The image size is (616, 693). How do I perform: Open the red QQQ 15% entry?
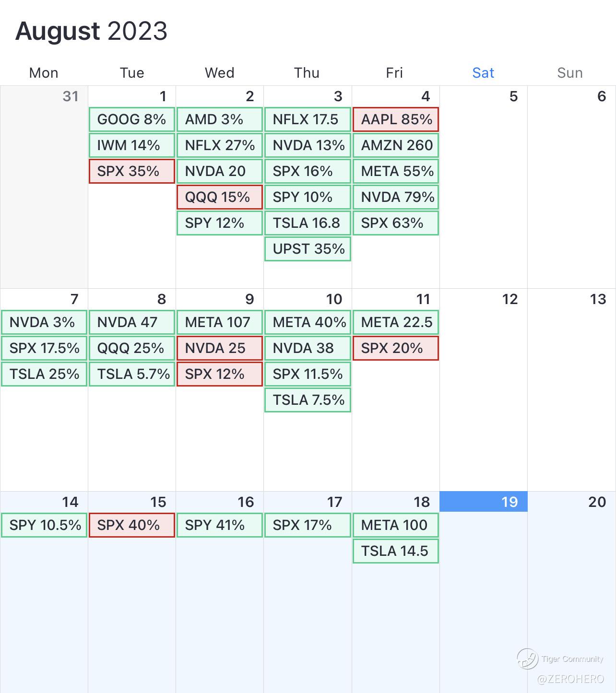pos(220,197)
